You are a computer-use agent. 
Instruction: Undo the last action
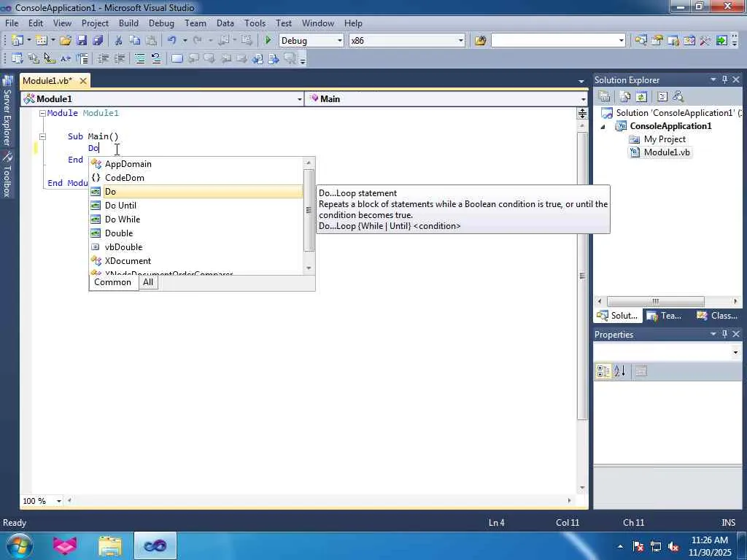[x=172, y=41]
